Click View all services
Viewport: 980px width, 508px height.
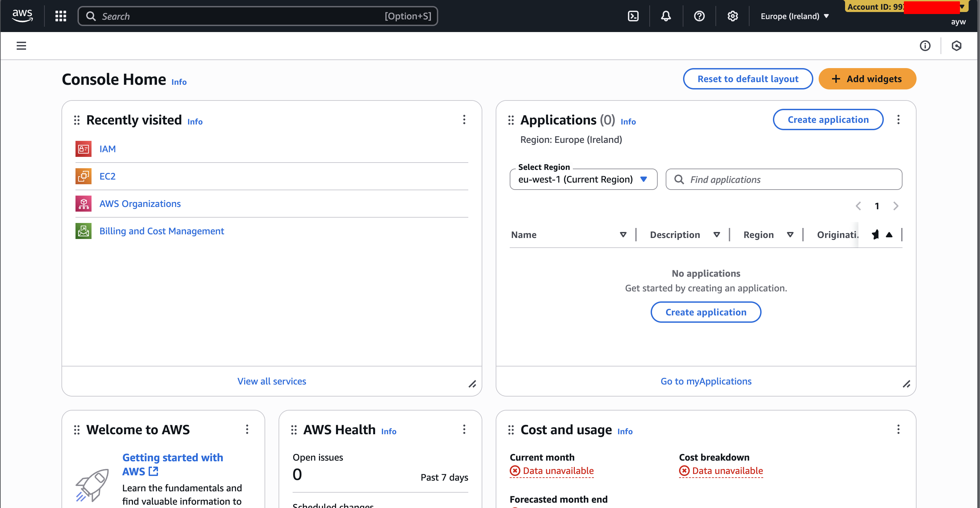coord(272,381)
